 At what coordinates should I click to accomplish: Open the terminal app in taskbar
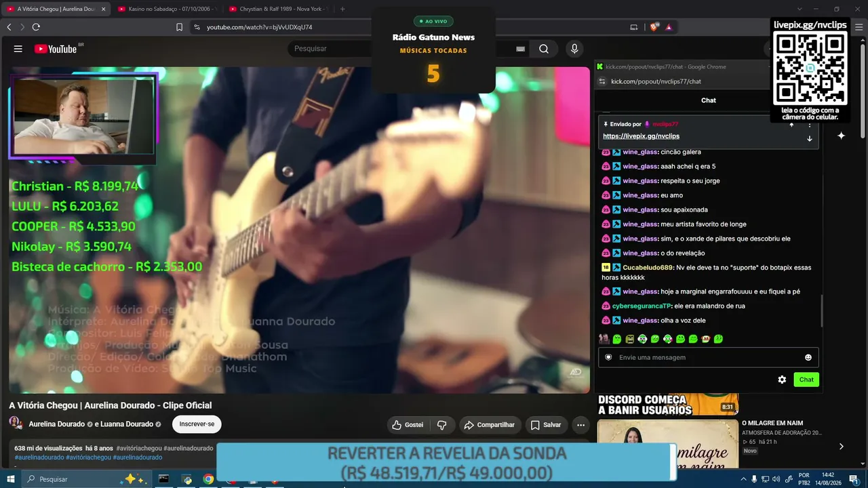163,479
